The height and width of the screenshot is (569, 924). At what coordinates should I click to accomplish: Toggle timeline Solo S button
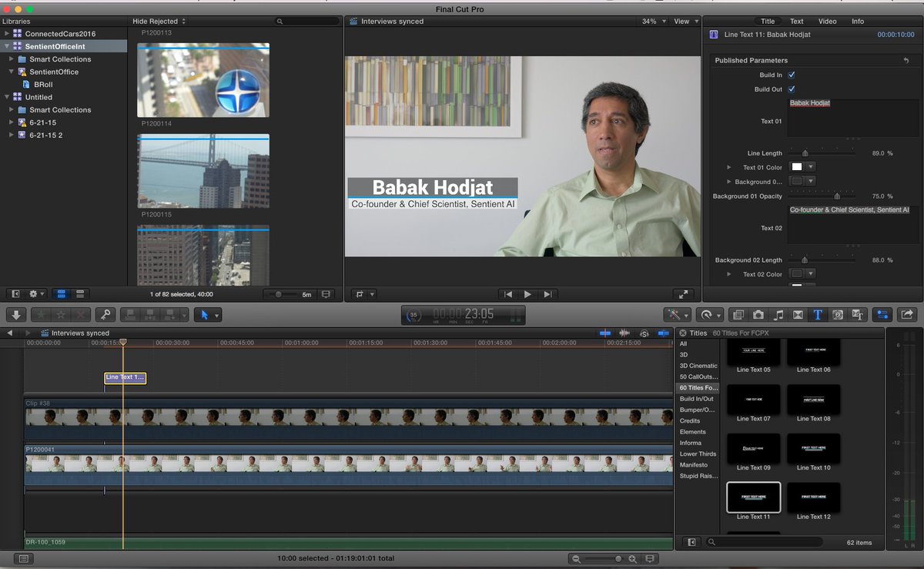[644, 333]
